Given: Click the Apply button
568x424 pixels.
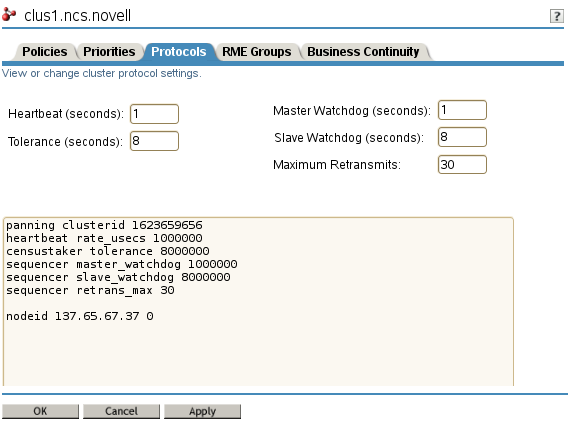Looking at the screenshot, I should click(202, 411).
